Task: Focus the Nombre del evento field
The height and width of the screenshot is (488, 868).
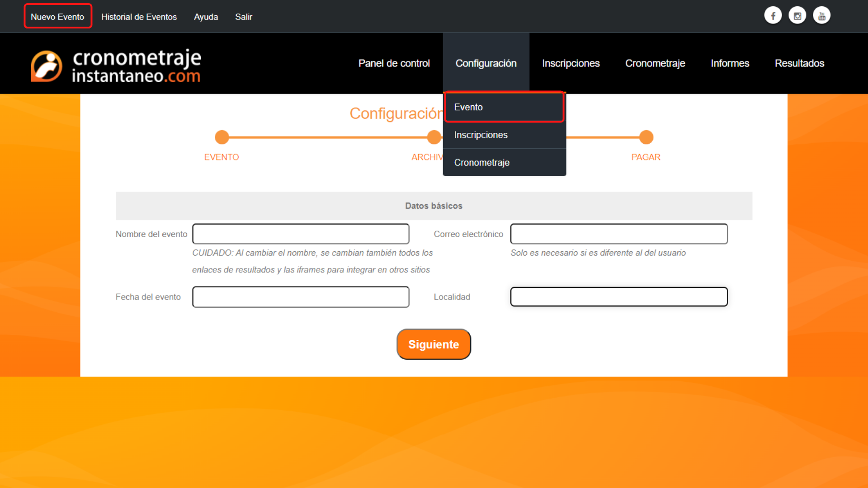Action: point(301,234)
